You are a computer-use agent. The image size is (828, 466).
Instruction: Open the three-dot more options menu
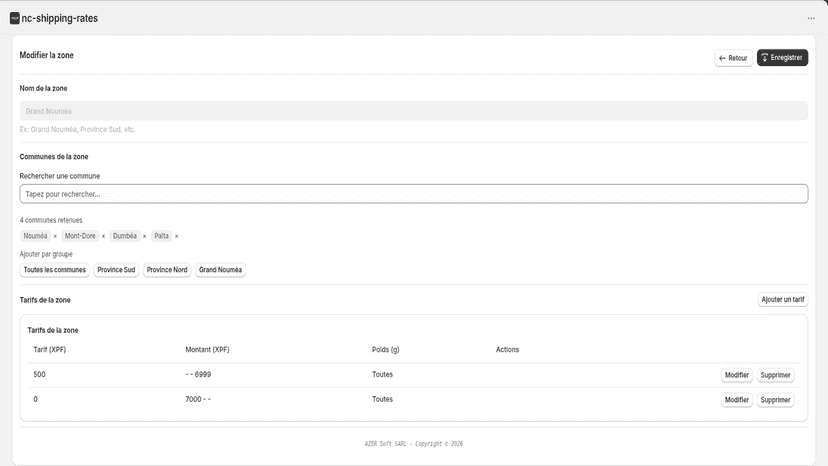811,18
